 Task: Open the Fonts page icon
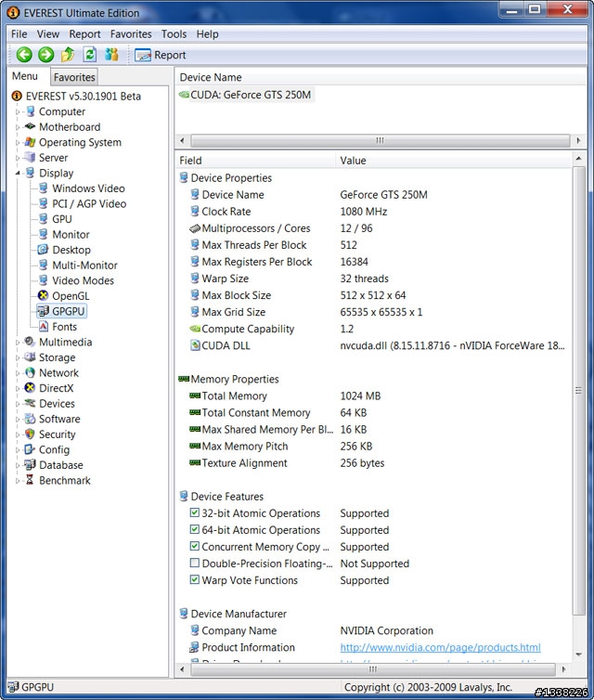point(43,327)
